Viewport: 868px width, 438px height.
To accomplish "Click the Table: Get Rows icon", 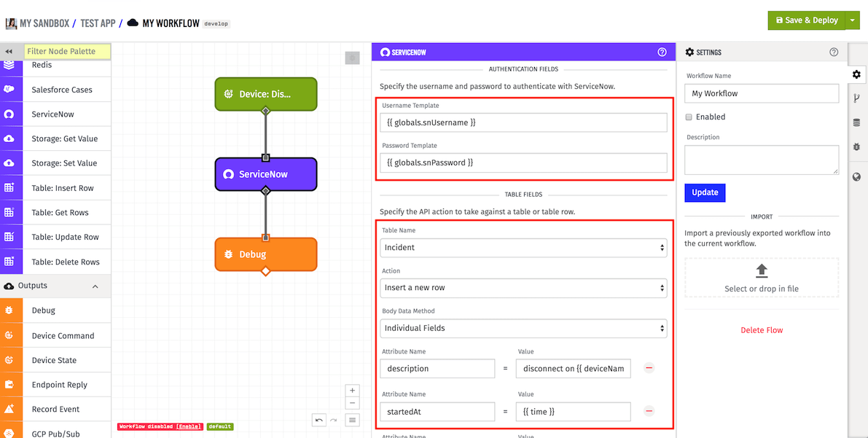I will [x=9, y=212].
